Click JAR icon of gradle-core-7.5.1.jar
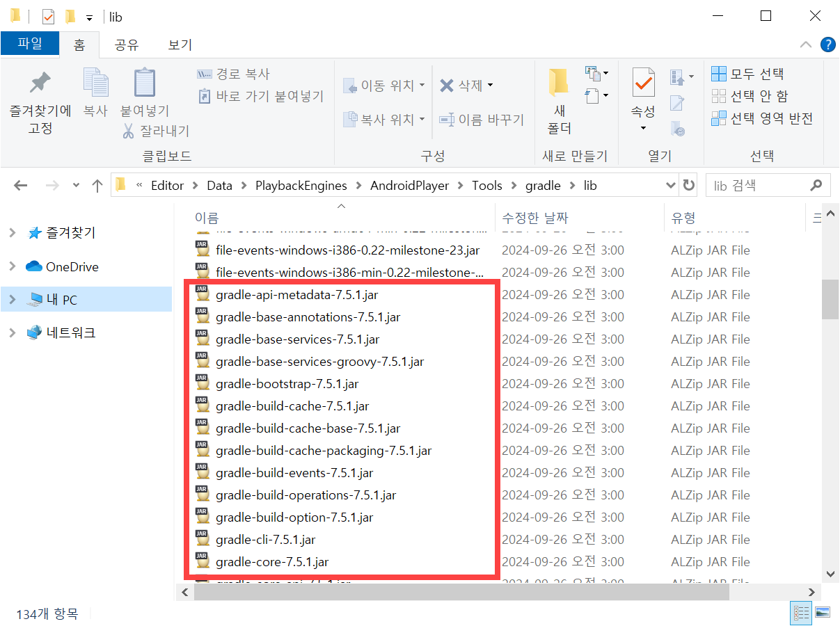The image size is (840, 626). (202, 561)
